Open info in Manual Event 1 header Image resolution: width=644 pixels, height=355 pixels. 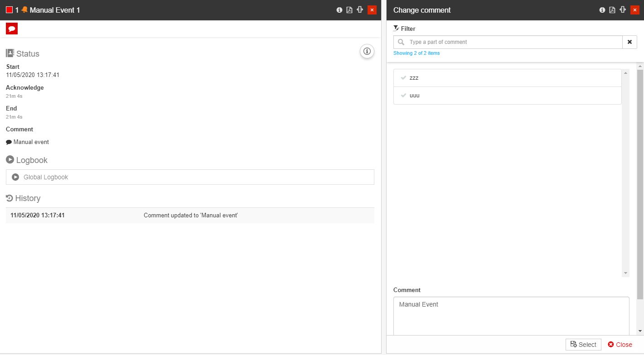click(x=339, y=10)
